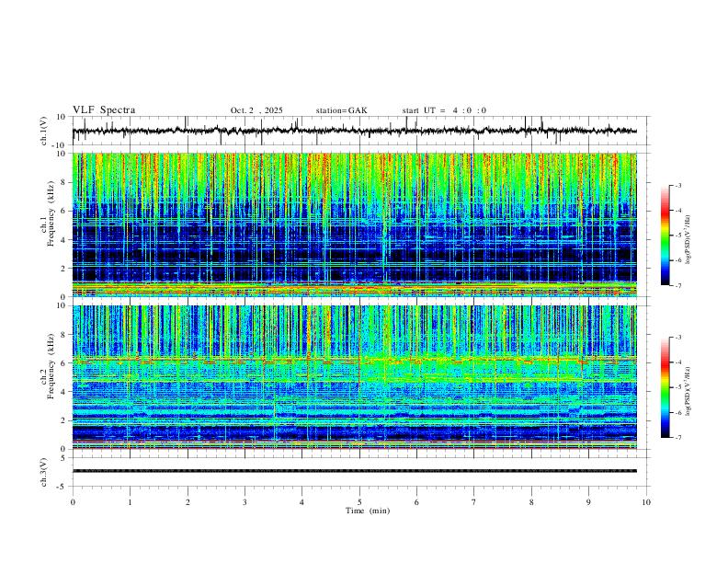
Task: Click the '-3' label on ch.1 colorbar
Action: coord(677,185)
